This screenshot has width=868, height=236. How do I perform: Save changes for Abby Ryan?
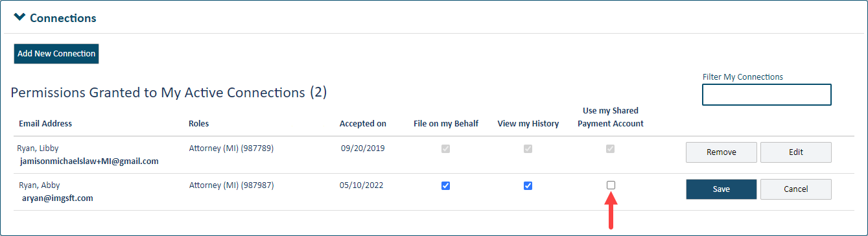[x=721, y=189]
